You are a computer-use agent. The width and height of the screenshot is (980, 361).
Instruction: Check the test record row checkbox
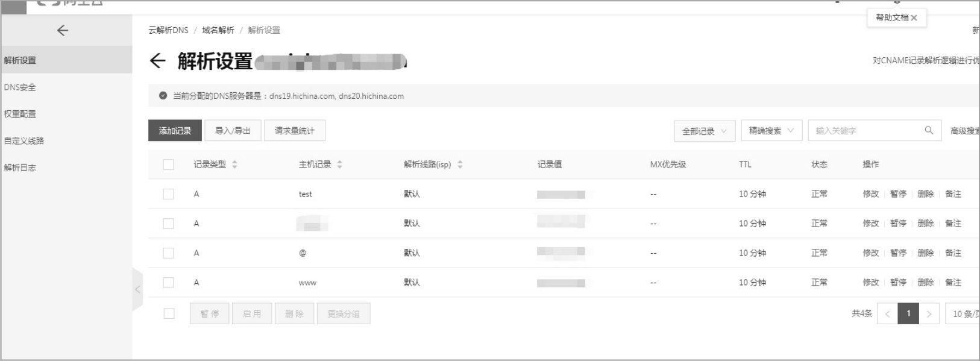169,194
